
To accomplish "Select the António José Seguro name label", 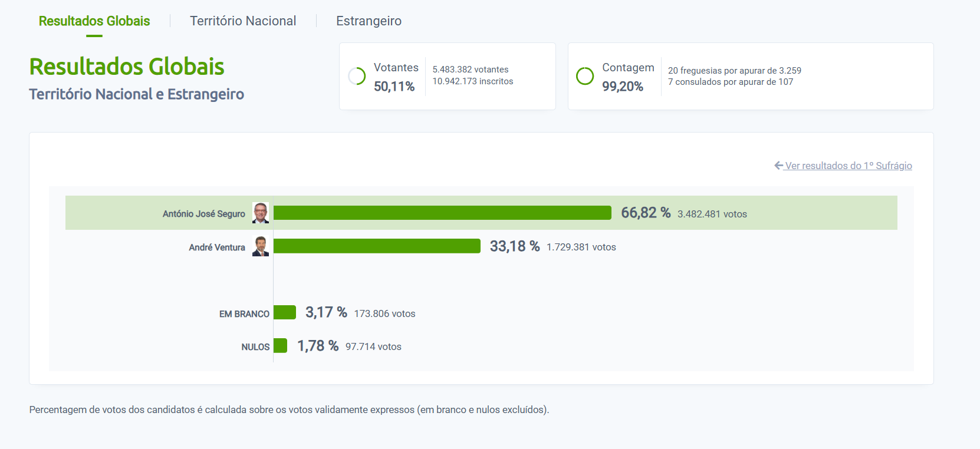I will (x=204, y=214).
